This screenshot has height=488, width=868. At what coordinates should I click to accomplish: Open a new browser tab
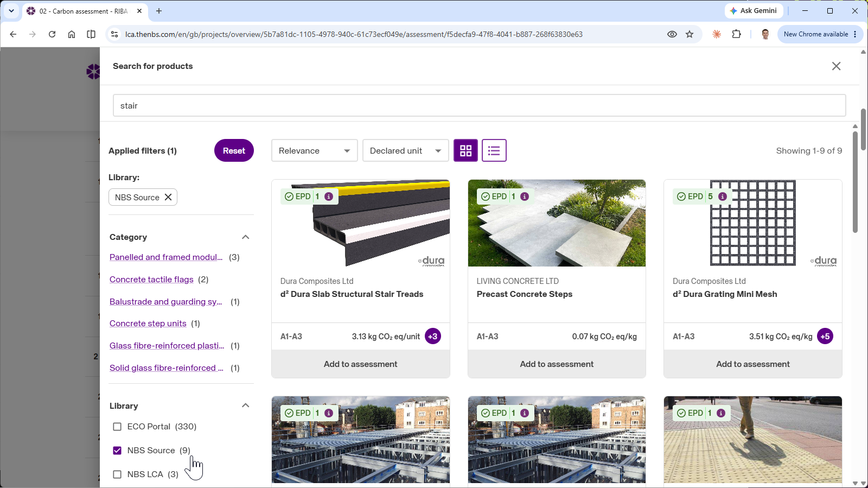[159, 11]
